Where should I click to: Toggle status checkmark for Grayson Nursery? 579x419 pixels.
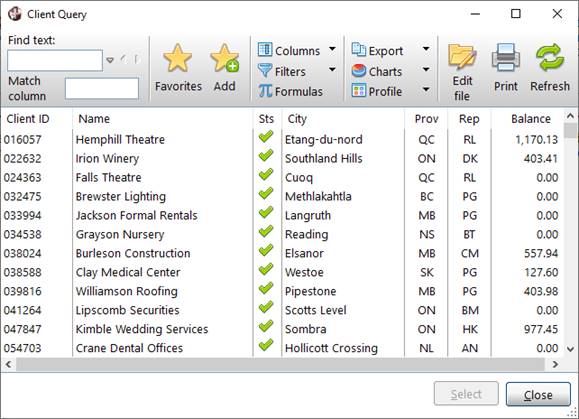point(266,231)
